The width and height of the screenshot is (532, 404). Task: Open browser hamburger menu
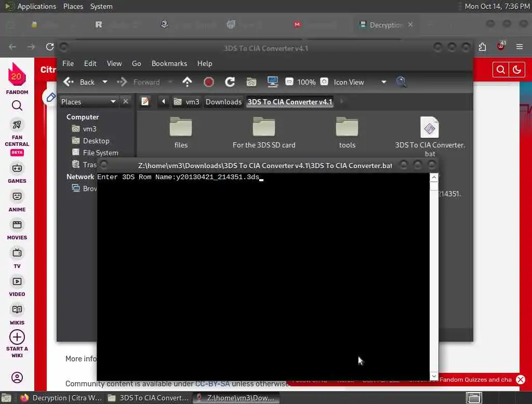pyautogui.click(x=519, y=46)
